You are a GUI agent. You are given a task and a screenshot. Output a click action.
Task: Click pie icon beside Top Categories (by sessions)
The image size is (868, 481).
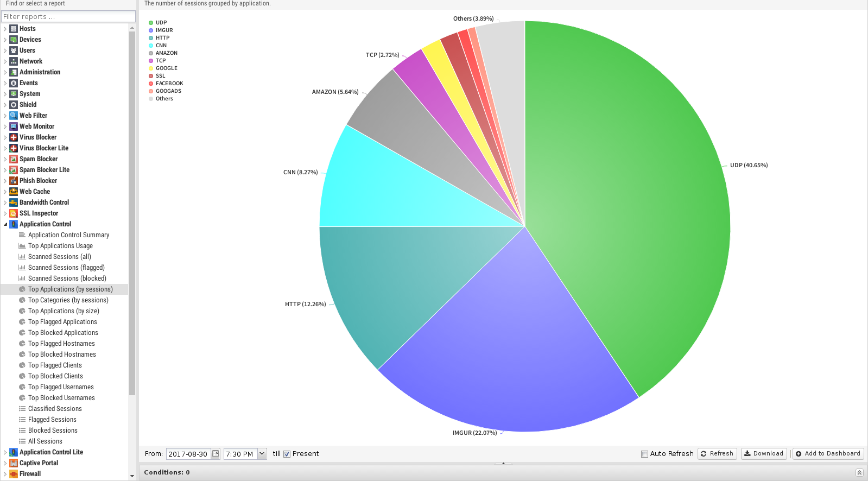(x=22, y=300)
